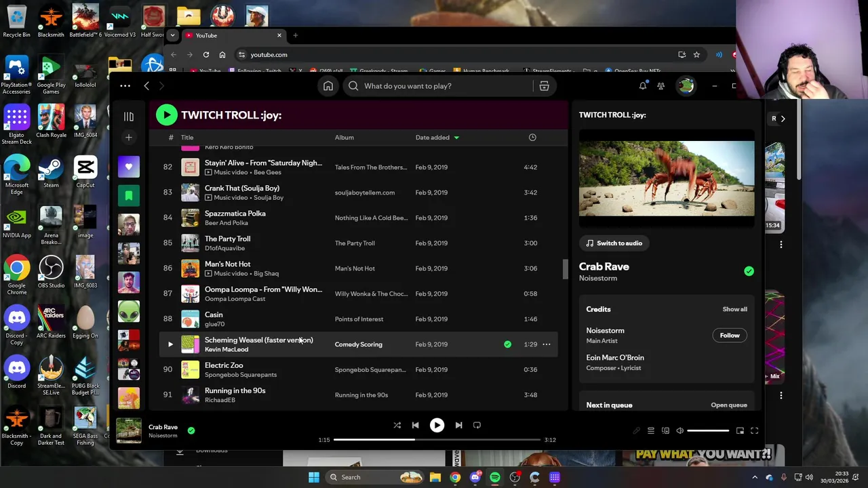Play Scheming Weasel track row button
The image size is (868, 488).
[x=170, y=344]
